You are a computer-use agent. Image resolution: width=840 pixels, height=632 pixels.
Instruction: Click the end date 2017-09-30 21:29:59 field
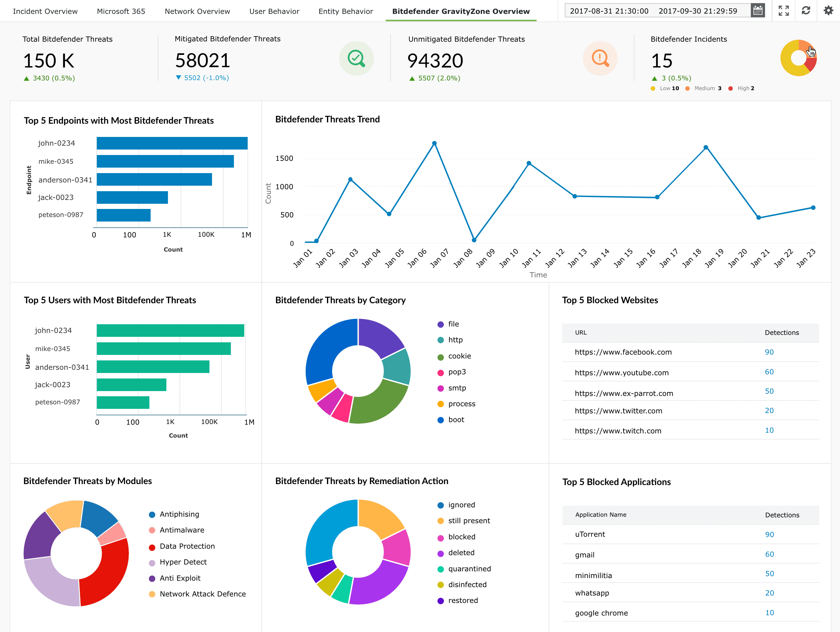(698, 11)
